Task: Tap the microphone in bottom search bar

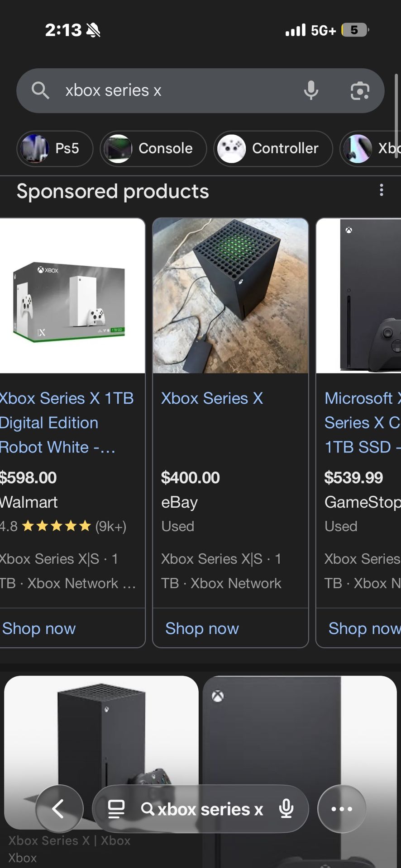Action: [286, 808]
